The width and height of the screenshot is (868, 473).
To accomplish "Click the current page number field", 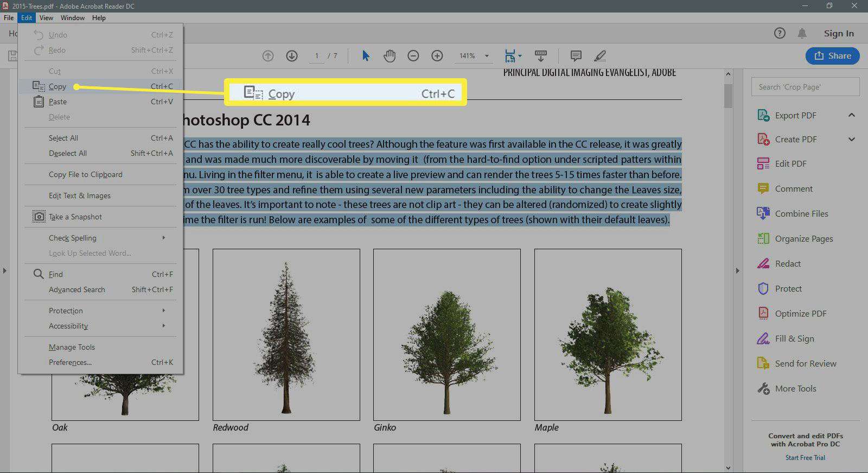I will pyautogui.click(x=317, y=56).
